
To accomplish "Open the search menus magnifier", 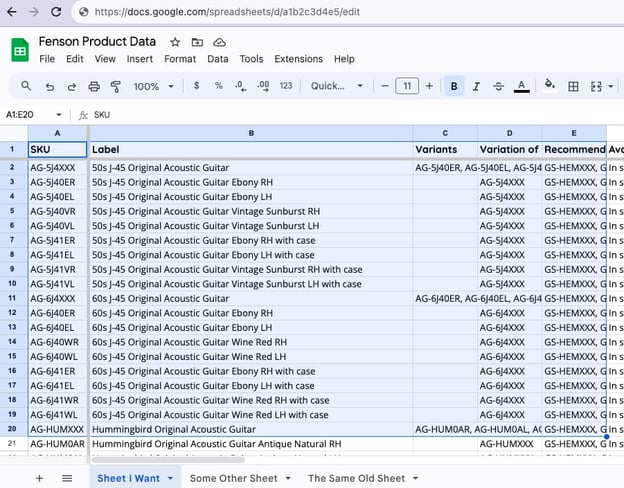I will pos(26,86).
